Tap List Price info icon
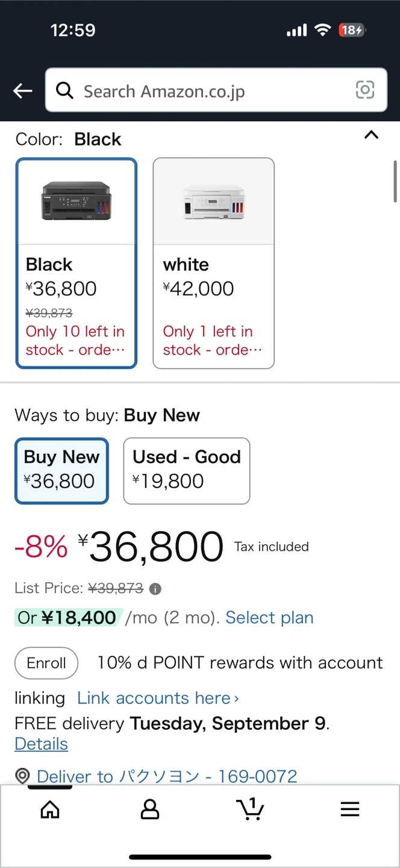Viewport: 400px width, 868px height. tap(155, 589)
